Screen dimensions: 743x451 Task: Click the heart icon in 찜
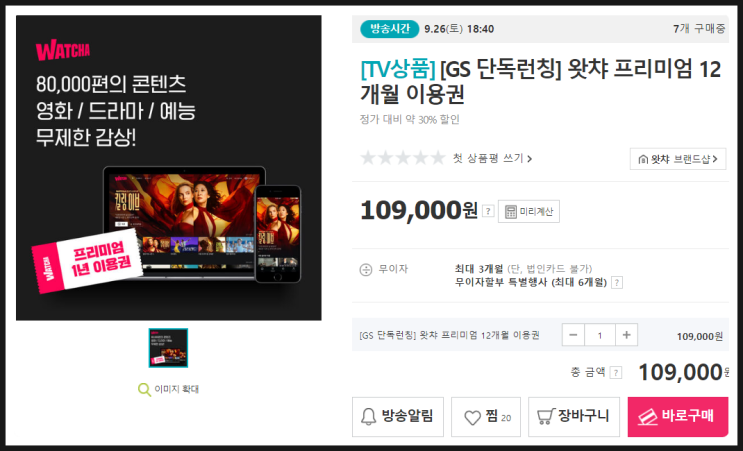coord(472,417)
